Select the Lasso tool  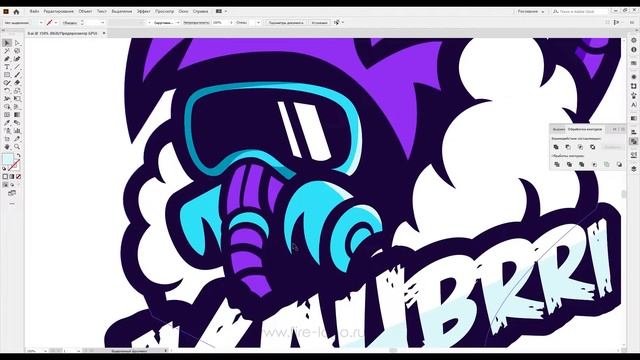(x=17, y=51)
